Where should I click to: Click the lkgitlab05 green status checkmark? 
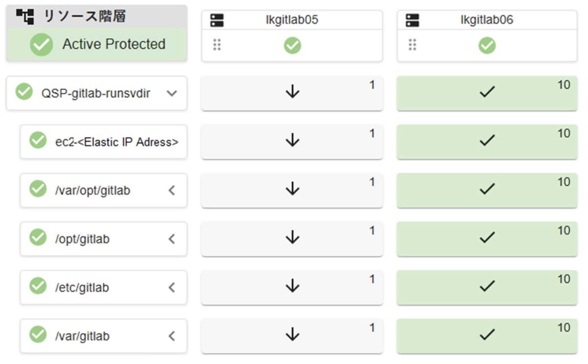(292, 45)
